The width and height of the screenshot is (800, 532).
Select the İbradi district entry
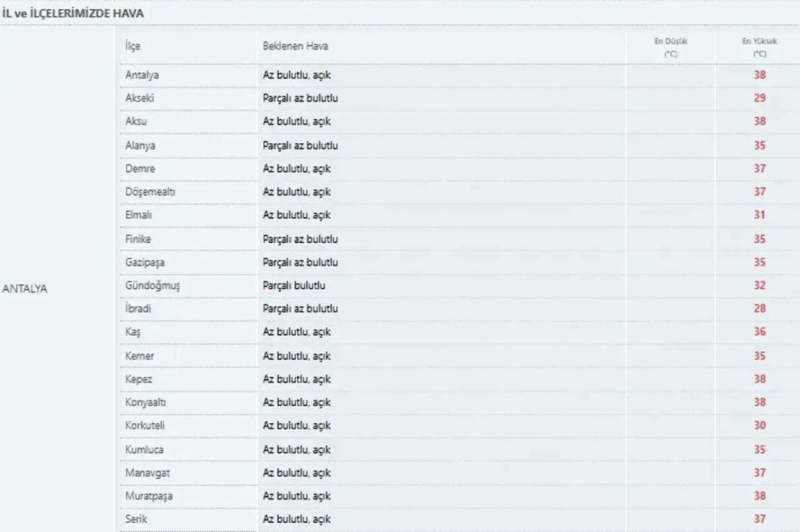click(x=137, y=309)
